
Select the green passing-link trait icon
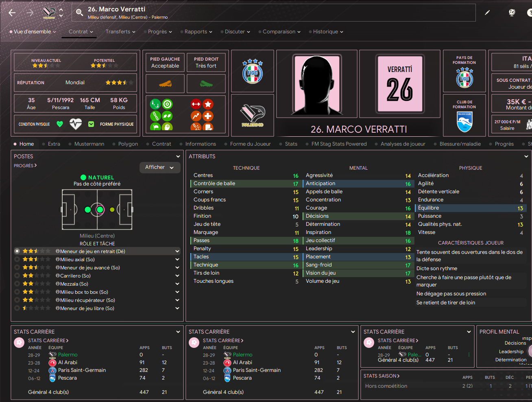(x=155, y=104)
